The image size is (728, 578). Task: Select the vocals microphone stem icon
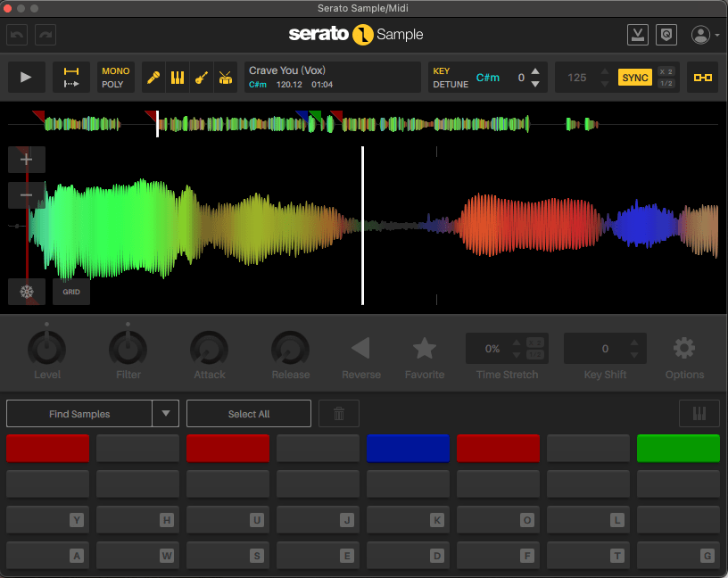(154, 78)
